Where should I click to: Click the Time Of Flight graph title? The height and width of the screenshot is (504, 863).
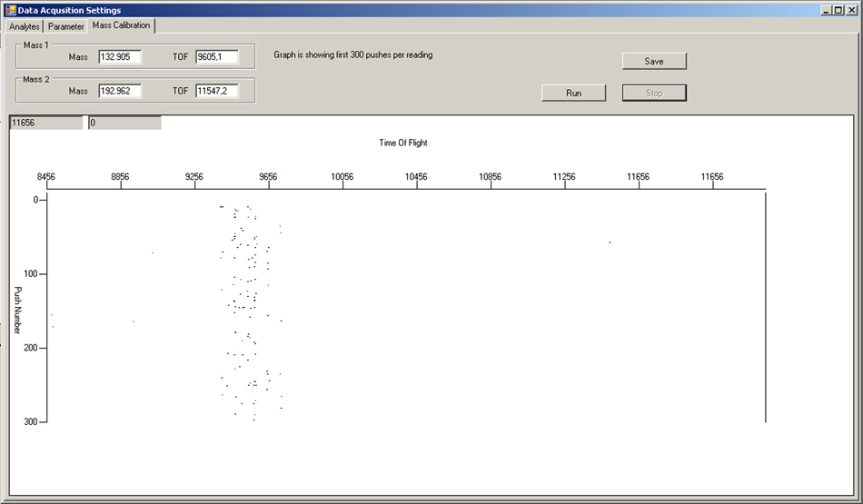pyautogui.click(x=403, y=143)
